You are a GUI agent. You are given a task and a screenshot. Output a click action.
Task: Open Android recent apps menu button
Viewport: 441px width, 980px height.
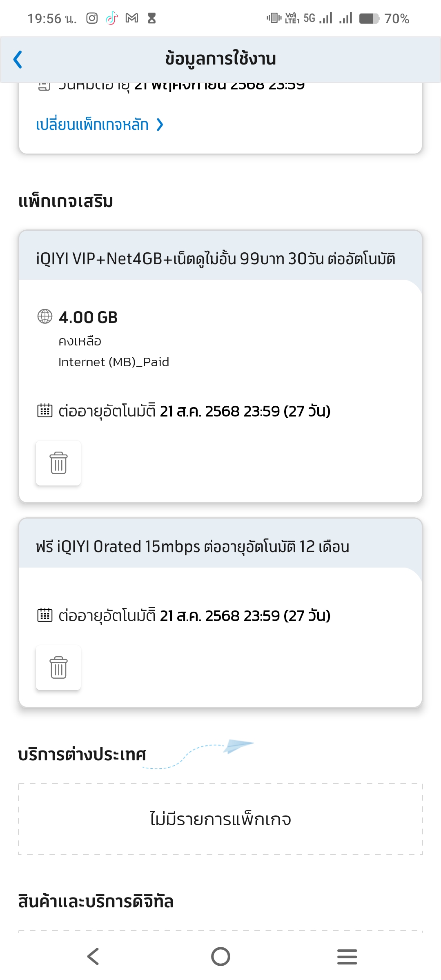click(x=347, y=957)
